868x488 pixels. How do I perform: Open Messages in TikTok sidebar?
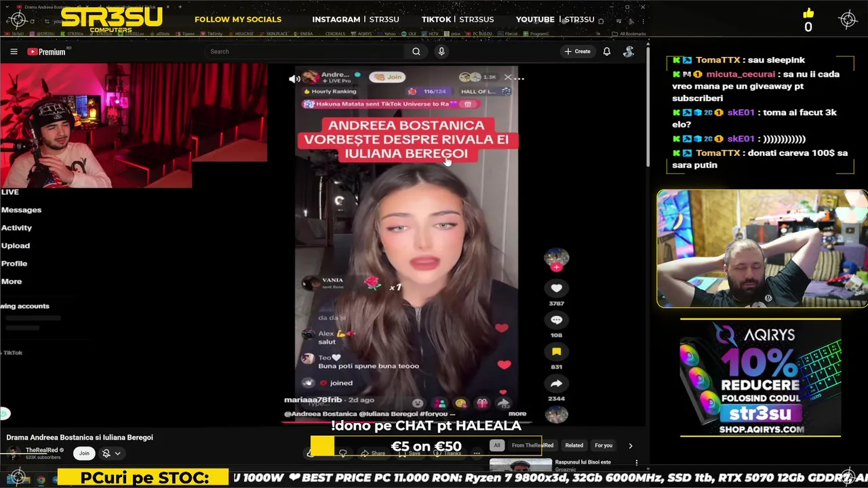pyautogui.click(x=21, y=210)
